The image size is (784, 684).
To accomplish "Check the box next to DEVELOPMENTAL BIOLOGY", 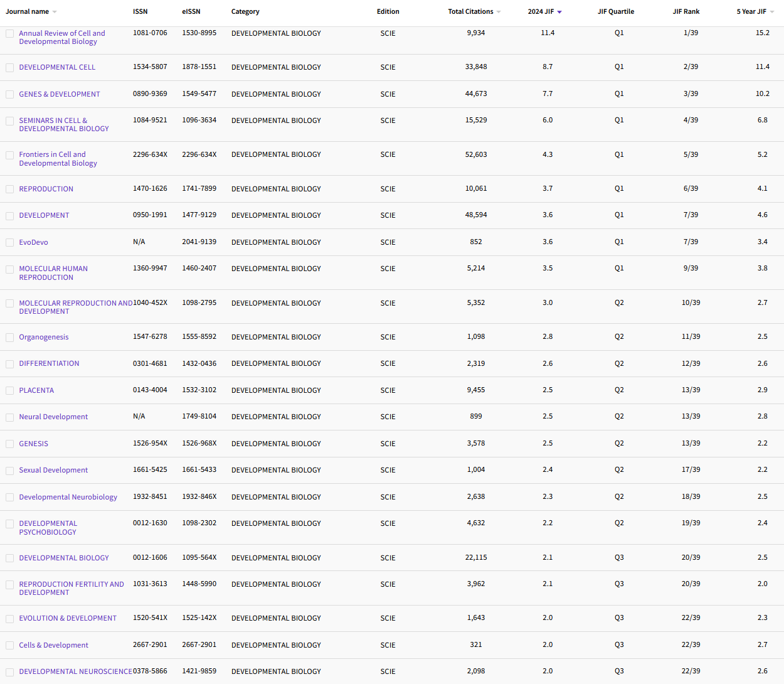I will 9,557.
